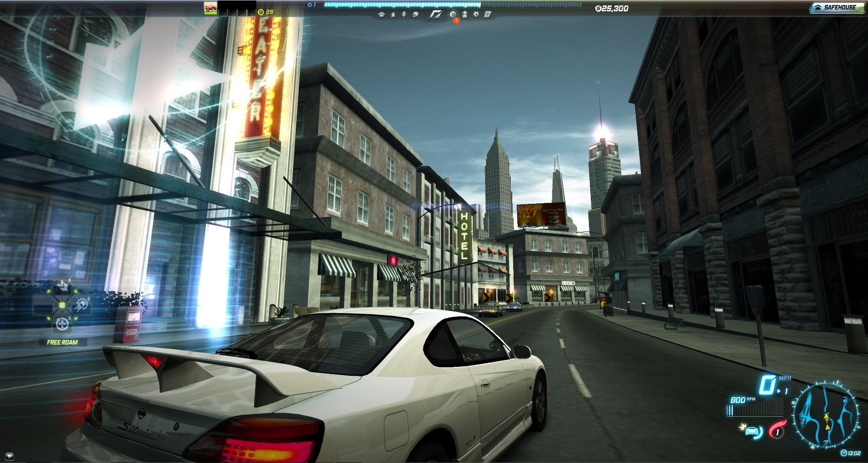This screenshot has height=463, width=868.
Task: Toggle the microphone voice chat icon
Action: click(x=404, y=15)
